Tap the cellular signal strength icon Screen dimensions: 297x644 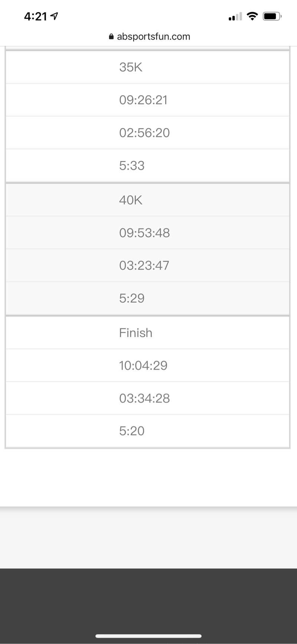235,16
